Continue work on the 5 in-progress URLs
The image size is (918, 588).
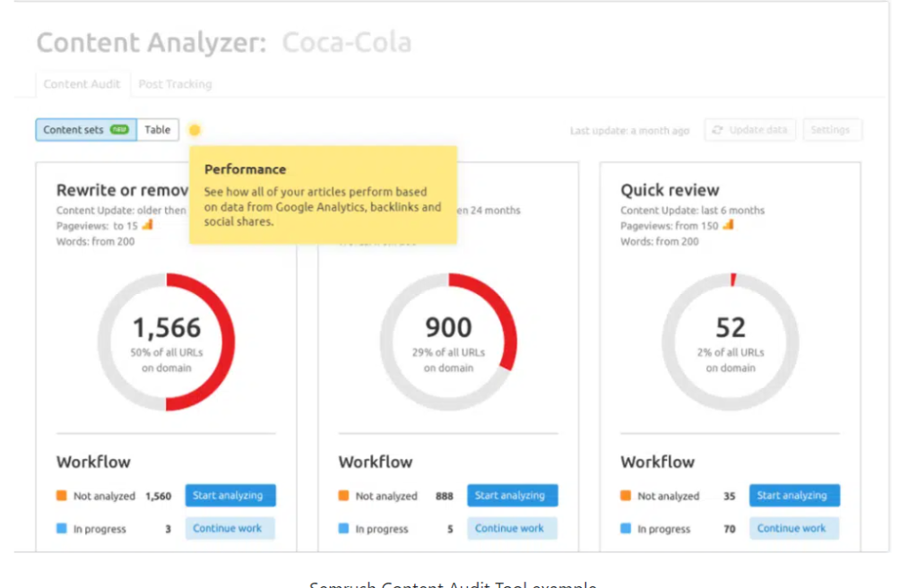pos(512,528)
